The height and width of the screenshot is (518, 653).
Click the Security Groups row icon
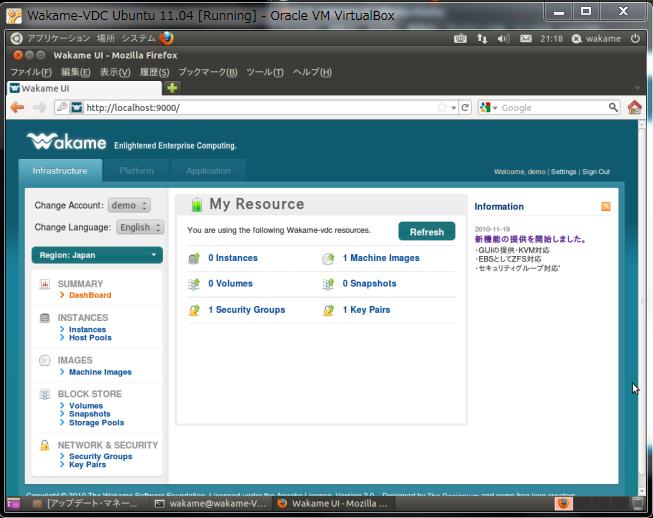coord(194,310)
